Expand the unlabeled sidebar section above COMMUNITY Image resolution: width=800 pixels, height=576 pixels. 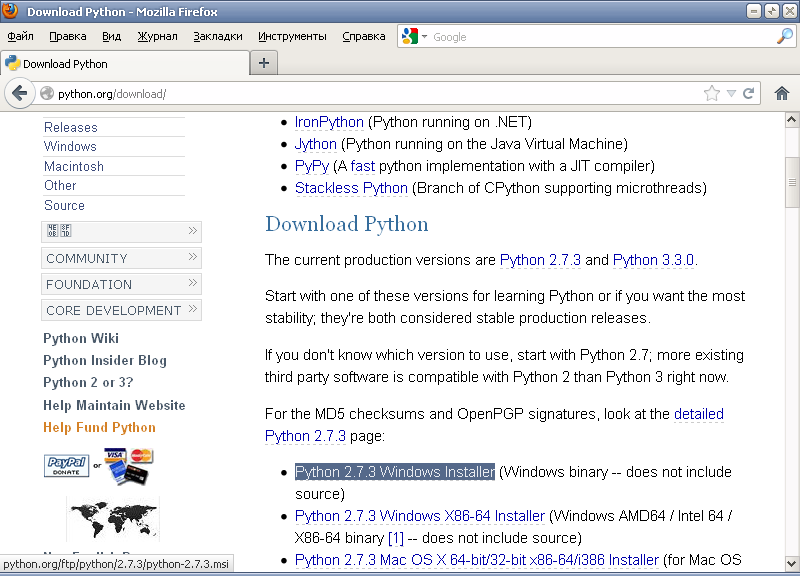[121, 232]
